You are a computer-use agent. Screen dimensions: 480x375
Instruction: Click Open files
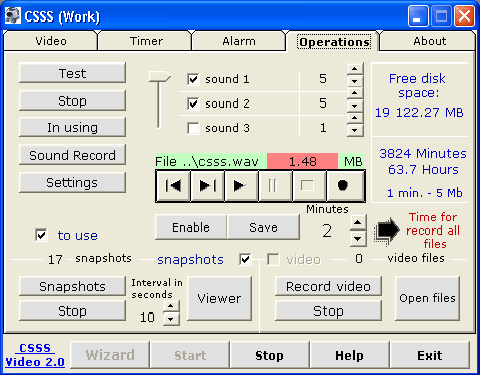(x=427, y=298)
